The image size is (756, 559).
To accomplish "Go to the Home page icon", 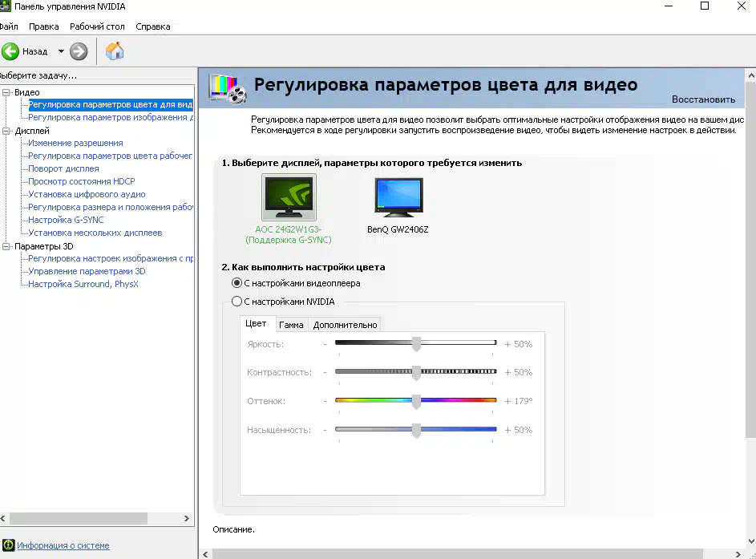I will pyautogui.click(x=115, y=51).
